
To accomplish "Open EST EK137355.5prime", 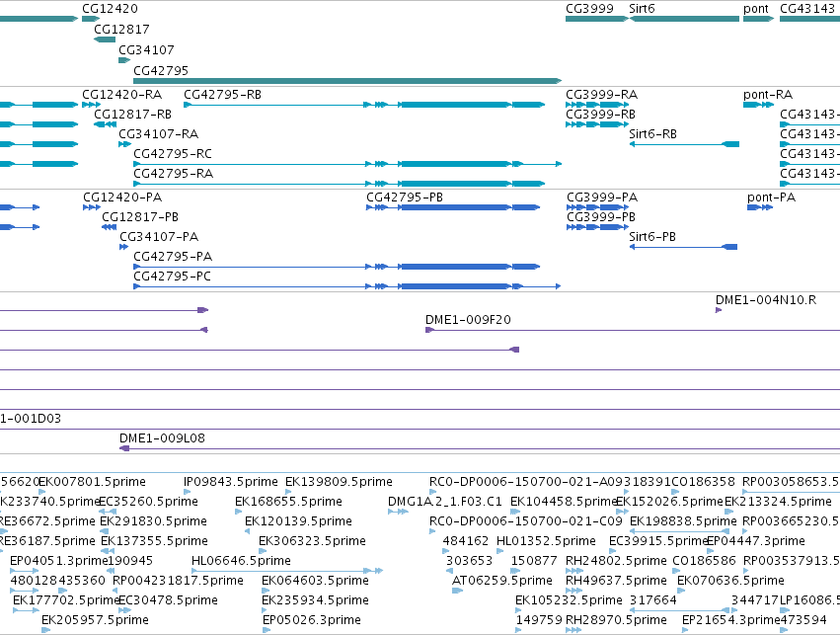I will click(x=154, y=542).
